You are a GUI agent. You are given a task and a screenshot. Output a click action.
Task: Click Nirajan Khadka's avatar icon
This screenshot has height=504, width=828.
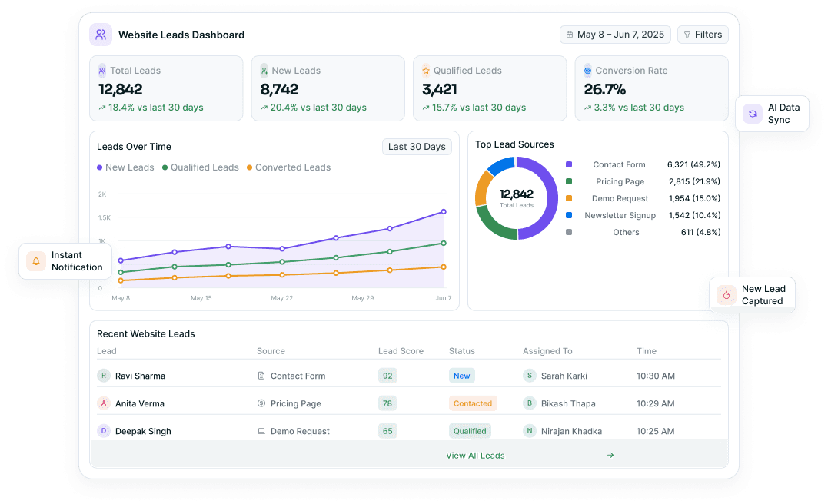[529, 431]
